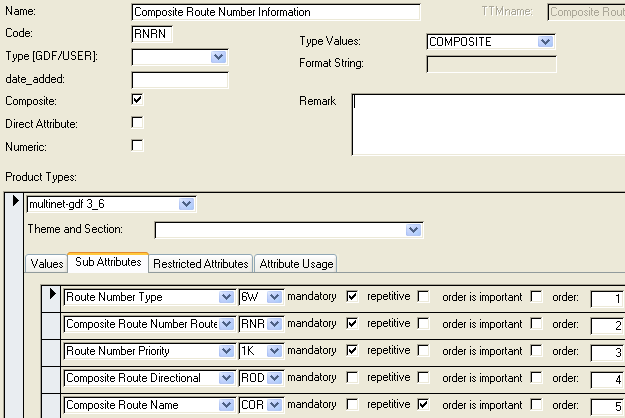
Task: Open the Route Number Type dropdown
Action: (226, 297)
